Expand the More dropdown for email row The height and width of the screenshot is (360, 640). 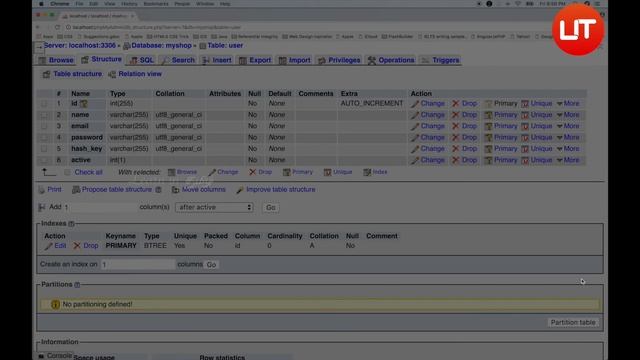[x=568, y=126]
